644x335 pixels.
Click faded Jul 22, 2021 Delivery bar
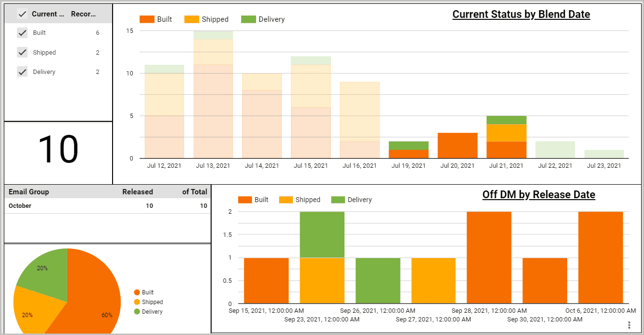(x=555, y=150)
